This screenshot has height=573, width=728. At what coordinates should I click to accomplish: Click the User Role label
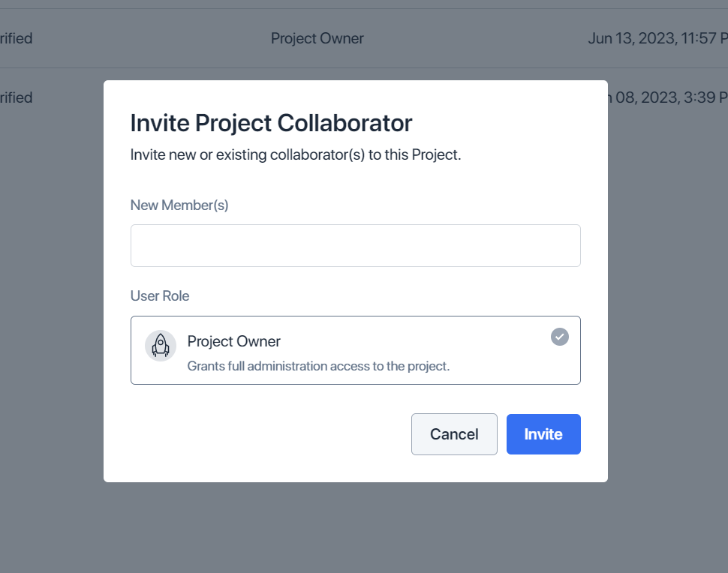160,296
